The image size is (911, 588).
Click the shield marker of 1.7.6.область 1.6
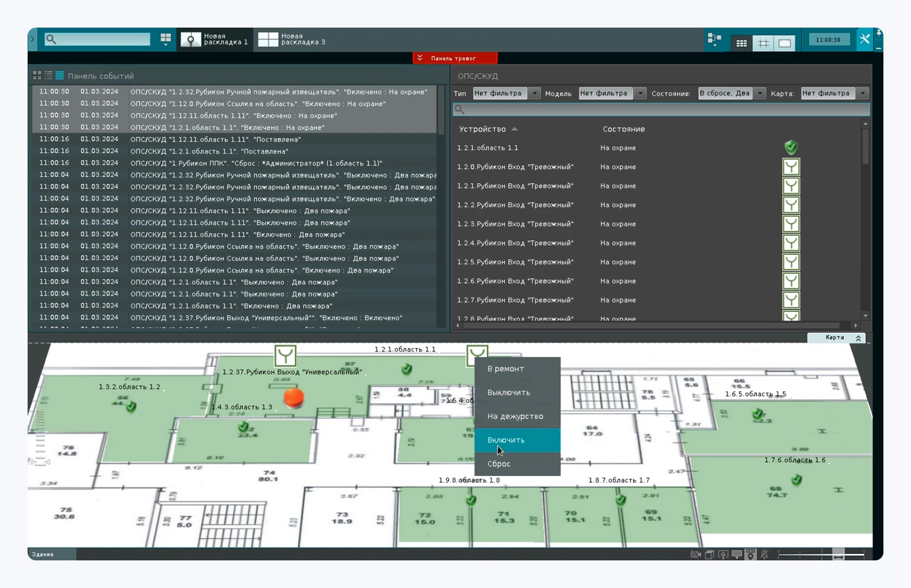pyautogui.click(x=796, y=480)
